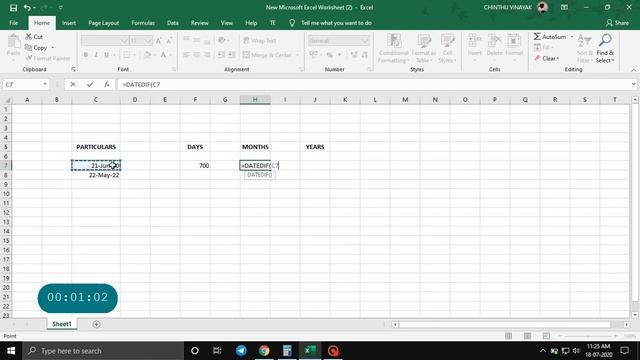Click Insert cells icon
Viewport: 640px width, 360px height.
pyautogui.click(x=475, y=42)
